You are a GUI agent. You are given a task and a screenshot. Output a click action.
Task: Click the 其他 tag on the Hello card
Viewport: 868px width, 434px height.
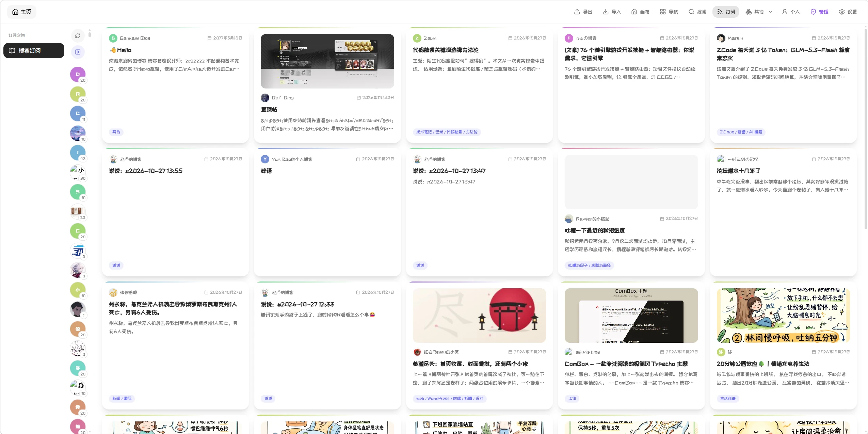(x=116, y=132)
